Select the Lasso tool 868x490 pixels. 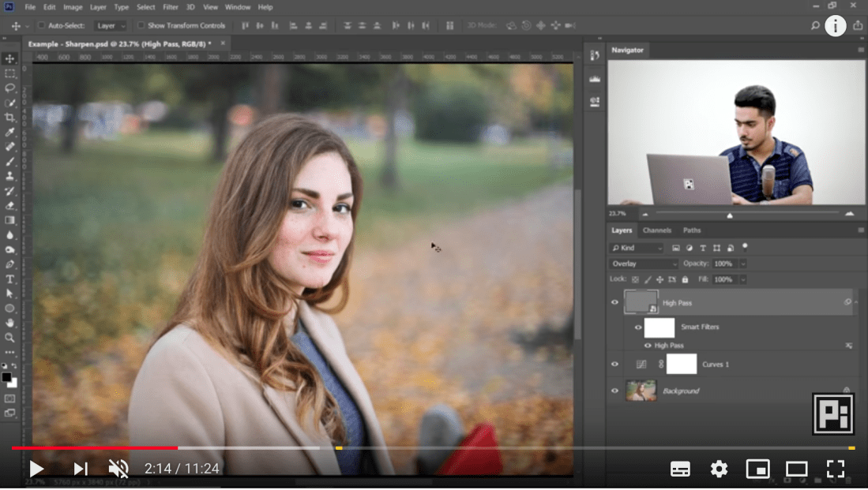(x=10, y=88)
